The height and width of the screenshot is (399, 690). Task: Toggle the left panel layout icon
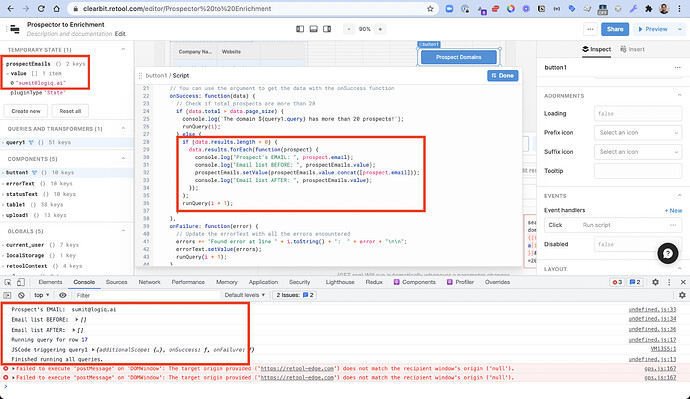pos(300,29)
